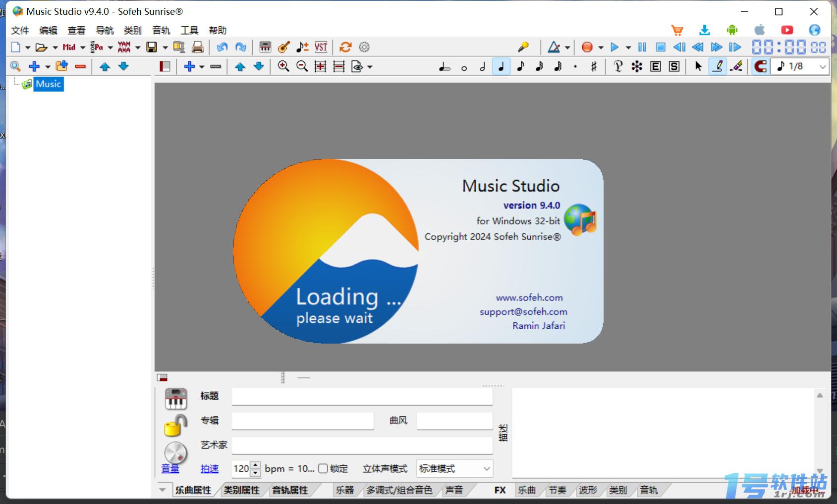Start recording with red record button
Viewport: 837px width, 504px height.
587,47
